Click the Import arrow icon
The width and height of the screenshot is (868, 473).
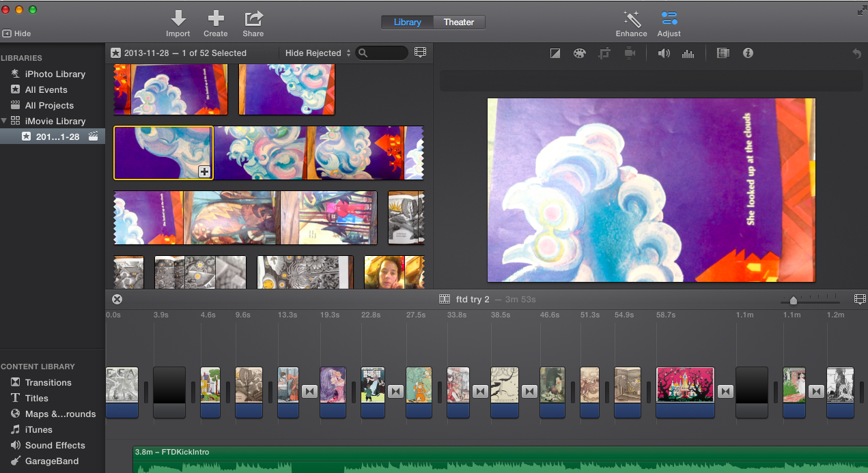(178, 18)
